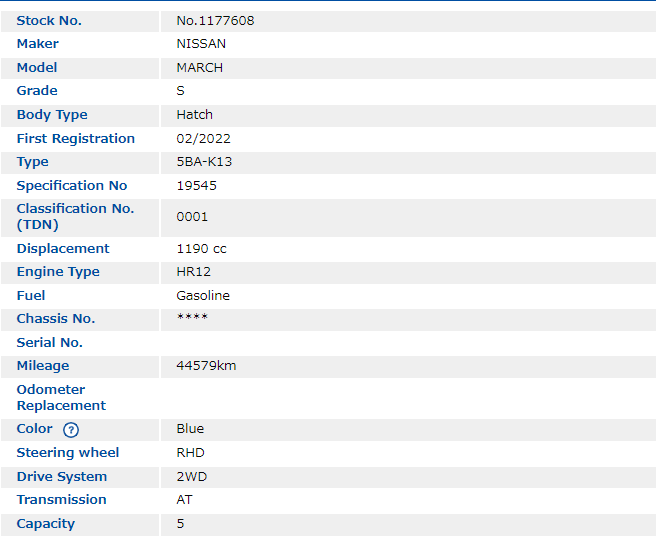The width and height of the screenshot is (670, 541).
Task: Click the Body Type value Hatch
Action: pyautogui.click(x=194, y=115)
